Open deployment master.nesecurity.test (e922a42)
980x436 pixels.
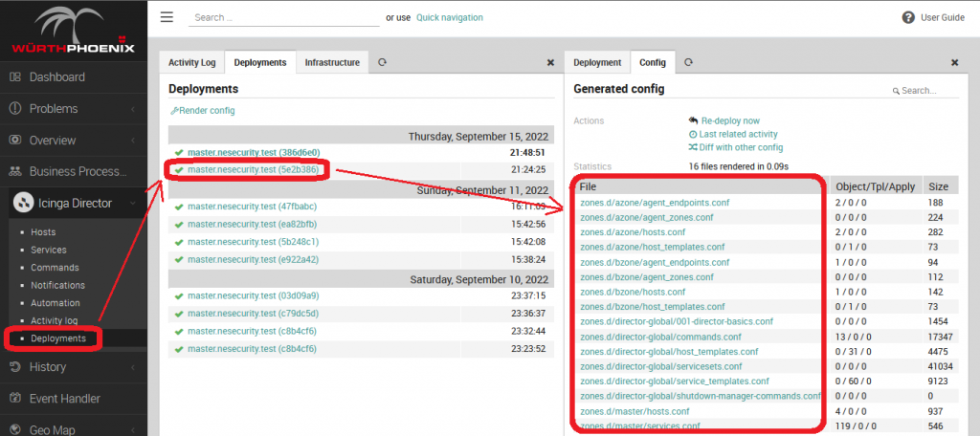pos(253,259)
